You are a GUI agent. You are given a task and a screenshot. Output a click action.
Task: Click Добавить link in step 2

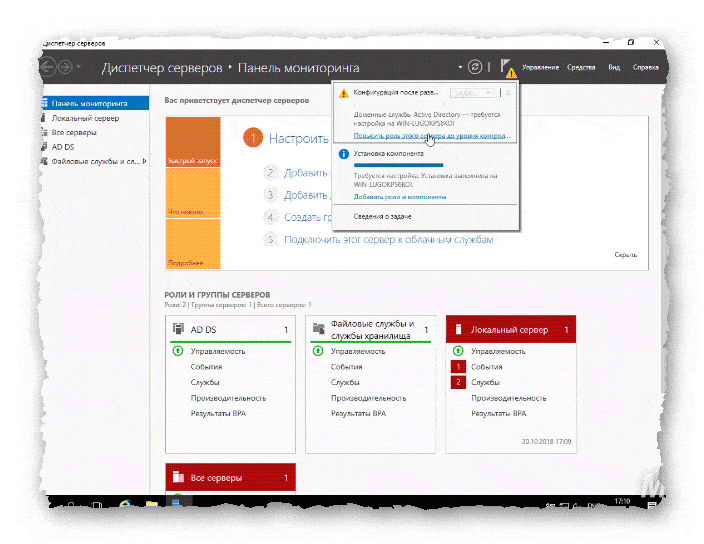(306, 173)
